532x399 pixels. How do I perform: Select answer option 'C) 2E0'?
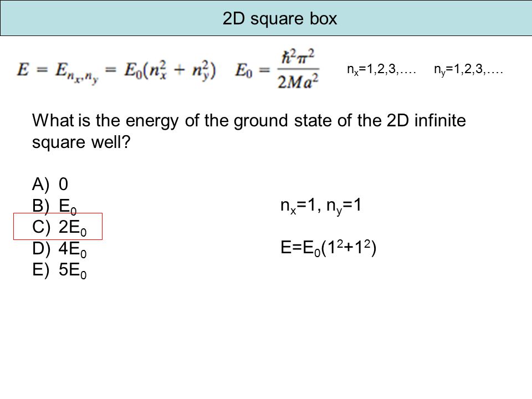point(59,227)
